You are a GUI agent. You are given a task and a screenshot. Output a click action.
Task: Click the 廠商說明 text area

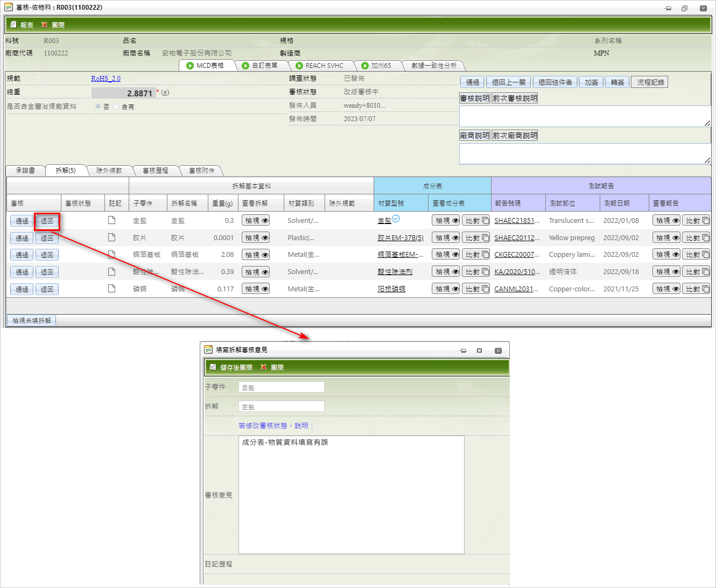[x=585, y=153]
